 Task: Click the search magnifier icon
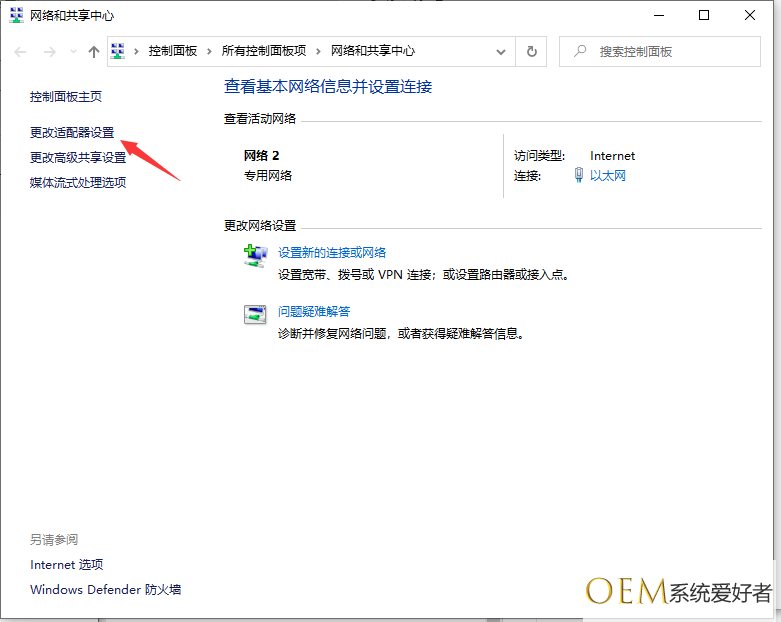(578, 51)
